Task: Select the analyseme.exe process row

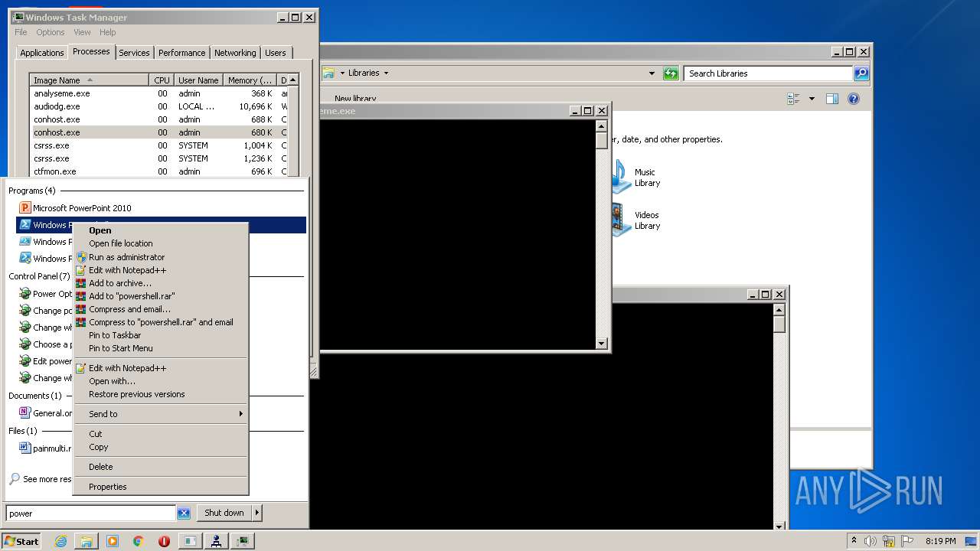Action: pyautogui.click(x=159, y=93)
